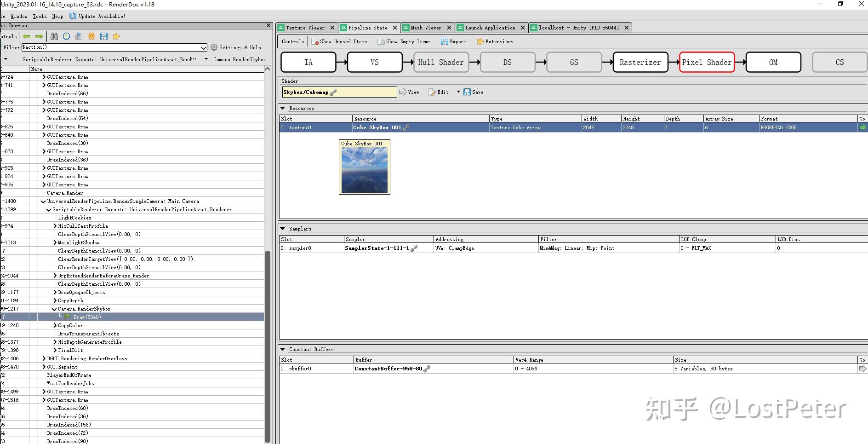Collapse the Samplers section
This screenshot has width=868, height=444.
(282, 229)
